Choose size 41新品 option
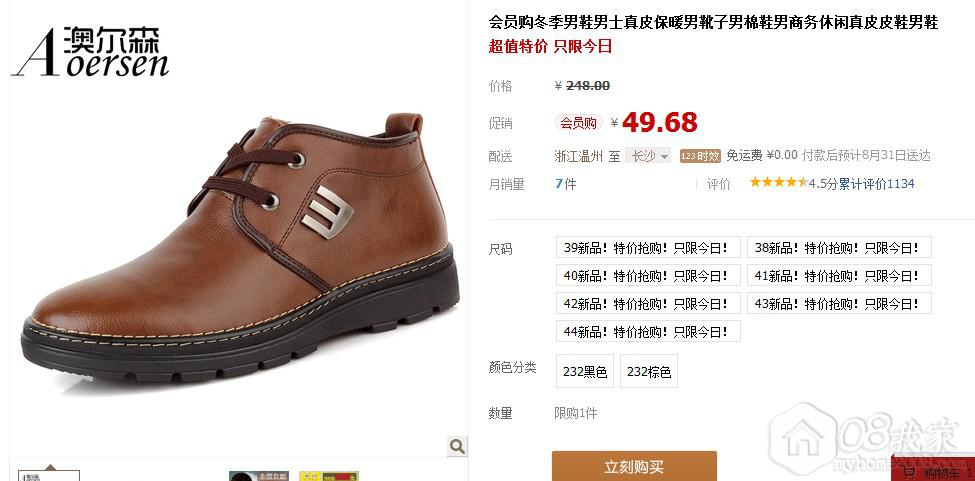 click(x=839, y=275)
